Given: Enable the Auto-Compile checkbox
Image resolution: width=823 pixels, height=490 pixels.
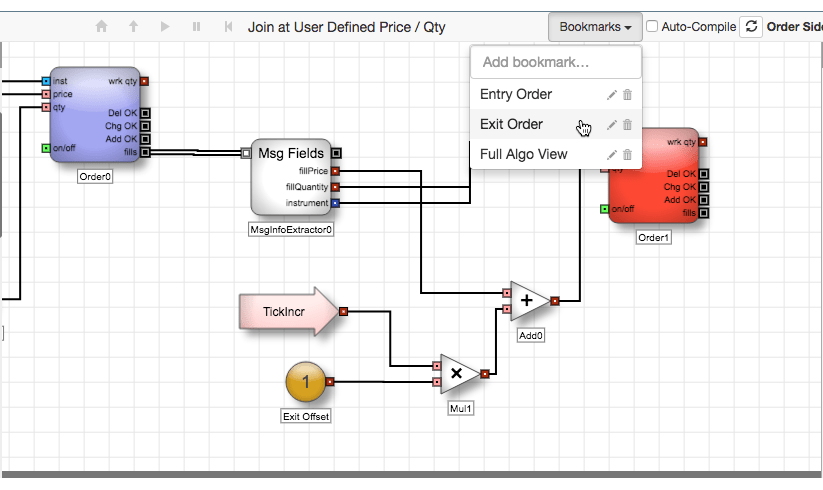Looking at the screenshot, I should click(x=651, y=26).
